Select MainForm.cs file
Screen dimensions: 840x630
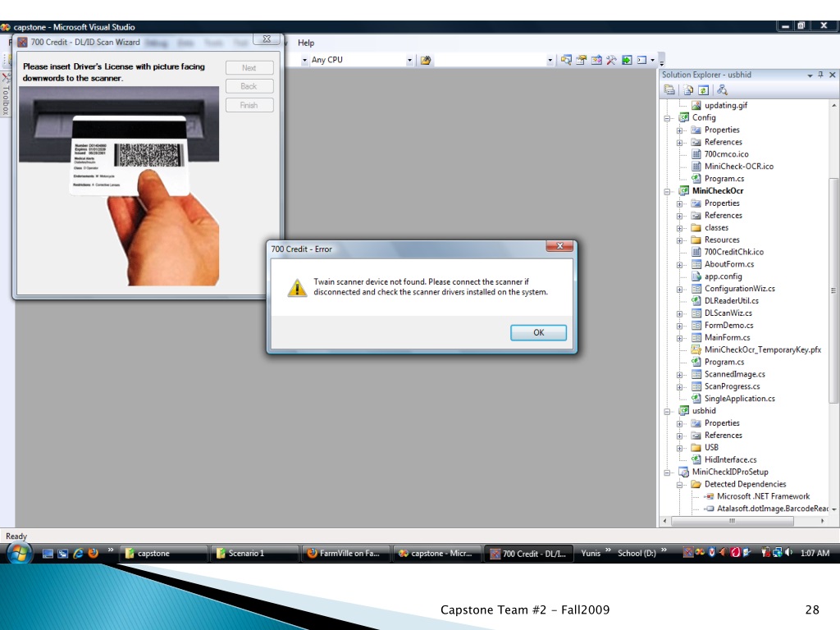click(x=727, y=337)
